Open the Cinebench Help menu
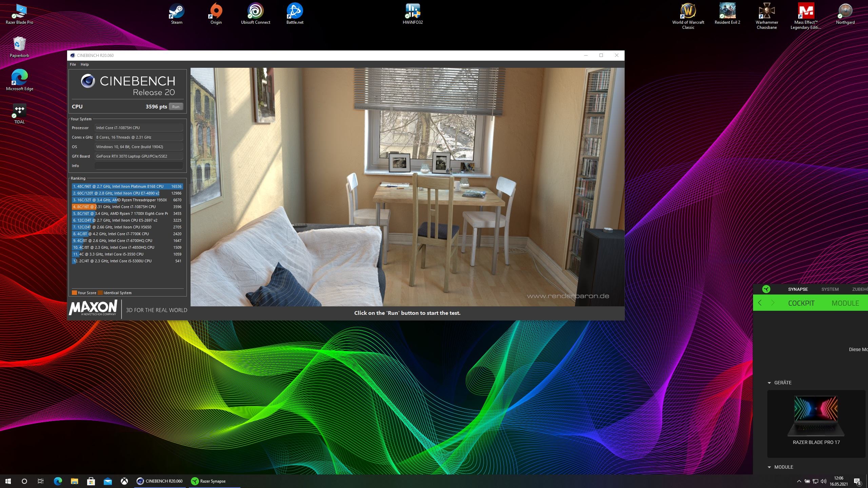The width and height of the screenshot is (868, 488). (x=85, y=64)
